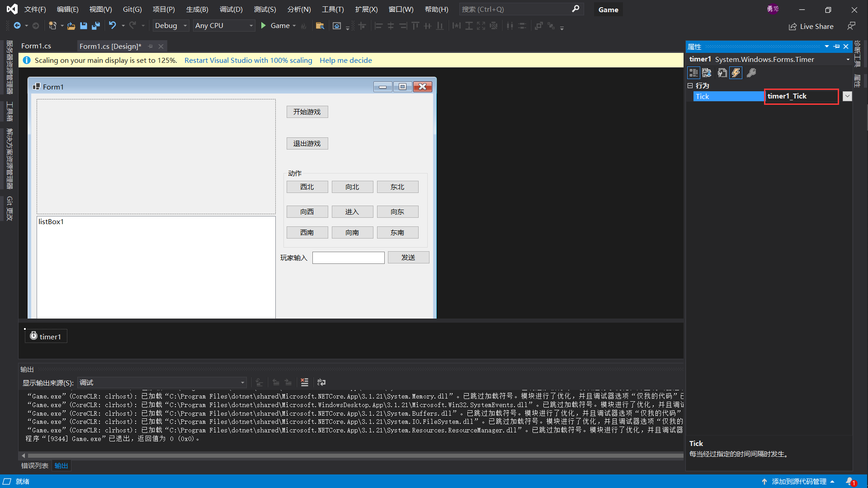Select the Events (lightning bolt) icon
The width and height of the screenshot is (868, 488).
(x=736, y=73)
